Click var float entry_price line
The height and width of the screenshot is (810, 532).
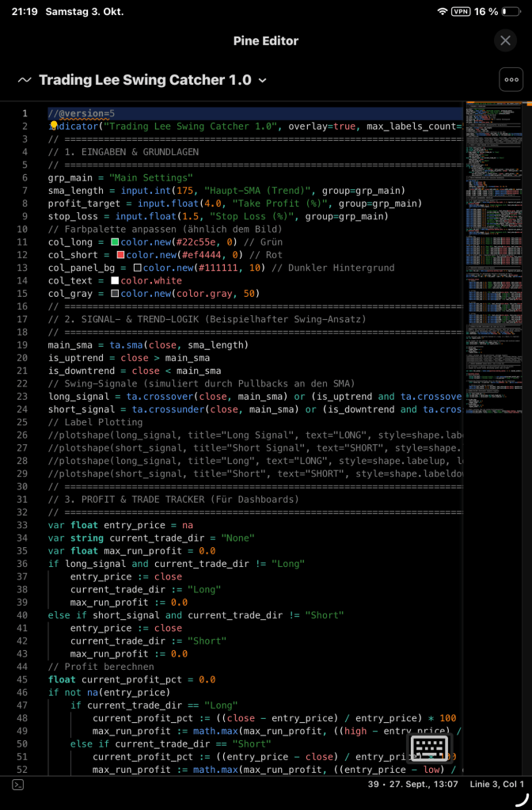pos(120,526)
